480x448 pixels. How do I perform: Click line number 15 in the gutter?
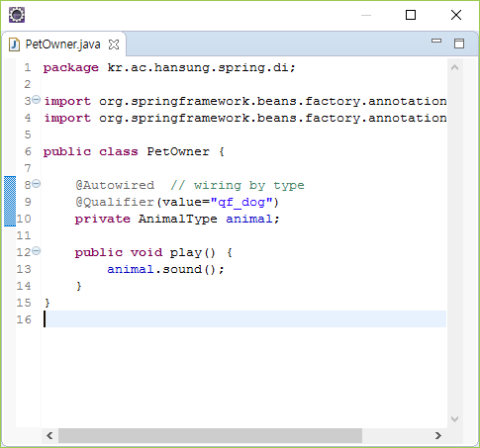coord(24,303)
